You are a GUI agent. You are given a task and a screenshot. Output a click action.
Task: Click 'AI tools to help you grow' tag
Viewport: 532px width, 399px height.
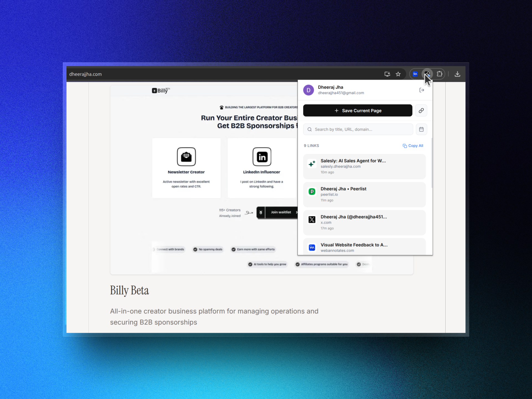[267, 264]
